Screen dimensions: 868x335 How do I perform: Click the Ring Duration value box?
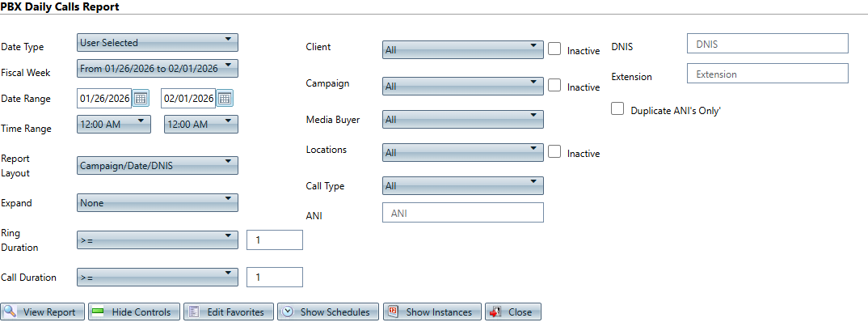[x=274, y=240]
